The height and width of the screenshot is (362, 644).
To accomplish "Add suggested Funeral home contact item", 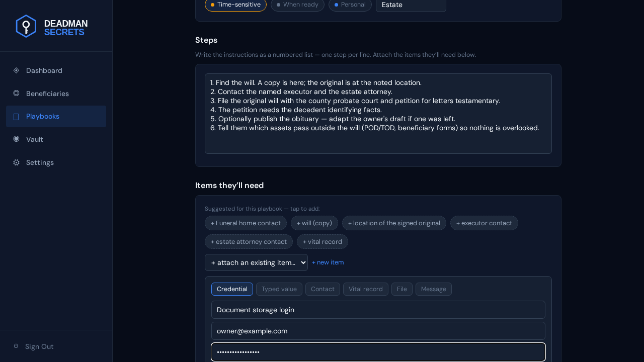I will point(246,223).
